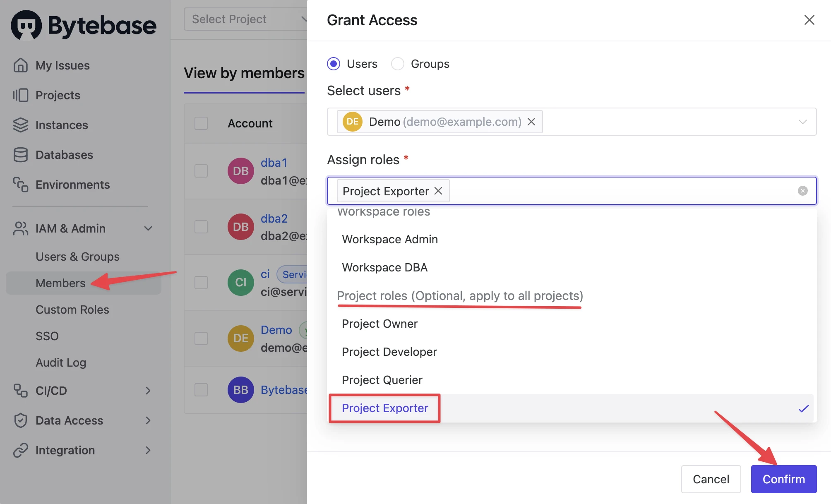Check the Demo row checkbox
The height and width of the screenshot is (504, 831).
coord(201,338)
